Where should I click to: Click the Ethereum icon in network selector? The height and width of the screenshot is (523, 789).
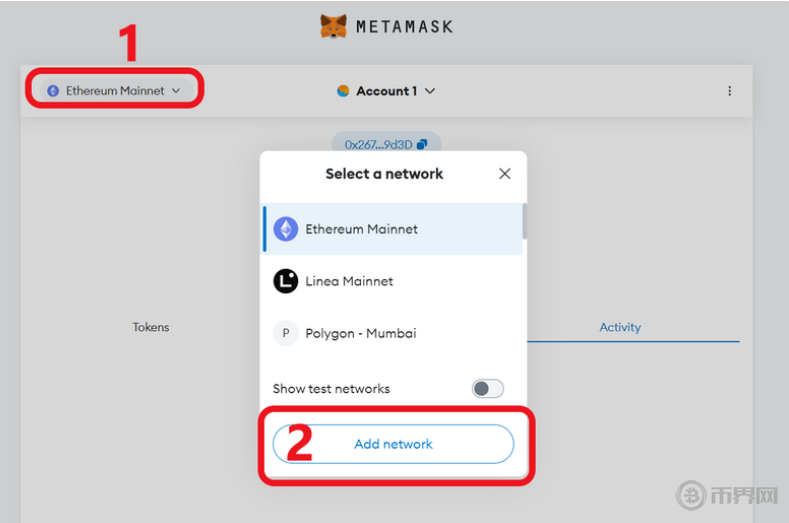point(53,91)
